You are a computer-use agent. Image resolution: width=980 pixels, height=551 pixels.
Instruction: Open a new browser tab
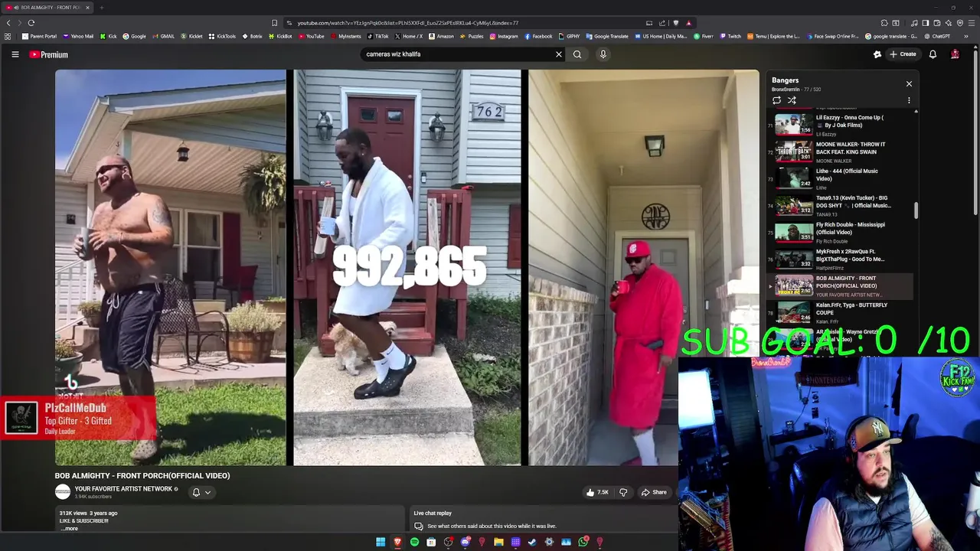[101, 7]
